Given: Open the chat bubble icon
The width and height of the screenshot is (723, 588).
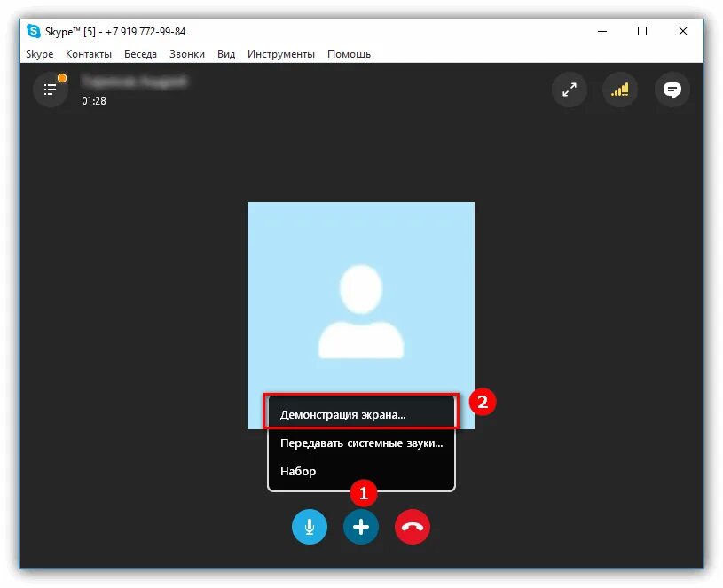Looking at the screenshot, I should point(672,90).
